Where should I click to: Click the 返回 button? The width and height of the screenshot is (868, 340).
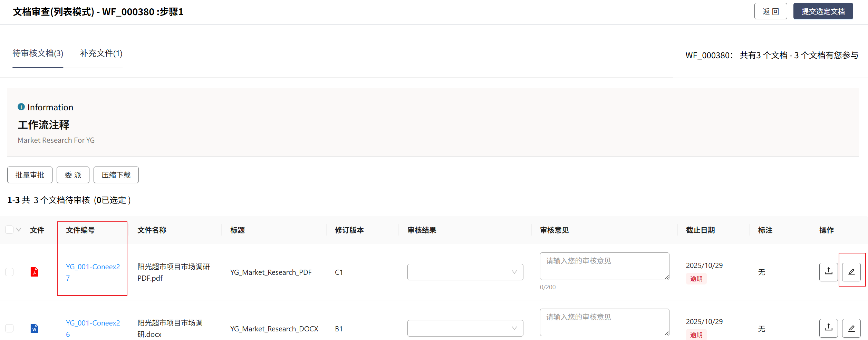(x=770, y=11)
